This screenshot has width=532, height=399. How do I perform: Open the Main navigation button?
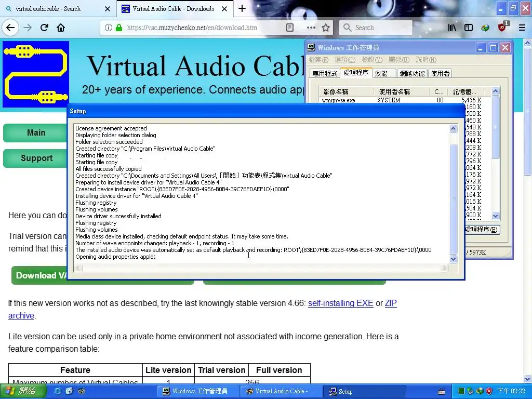click(x=36, y=132)
